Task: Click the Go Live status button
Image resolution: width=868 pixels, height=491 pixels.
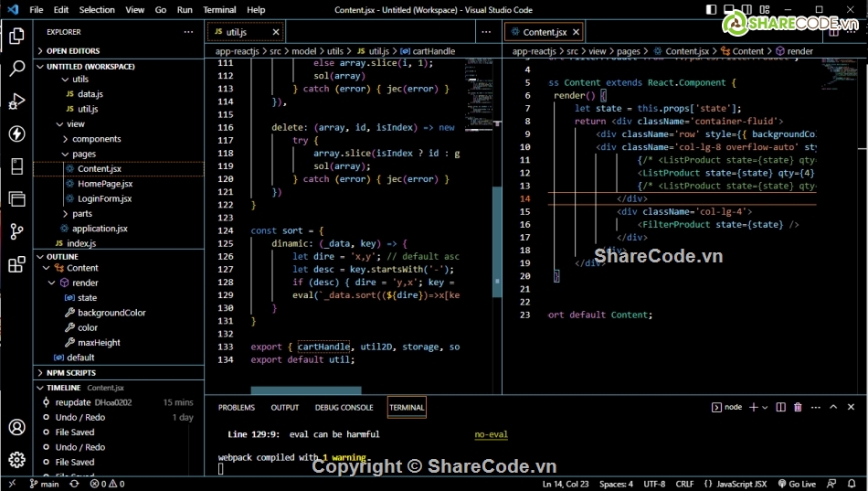Action: click(797, 484)
